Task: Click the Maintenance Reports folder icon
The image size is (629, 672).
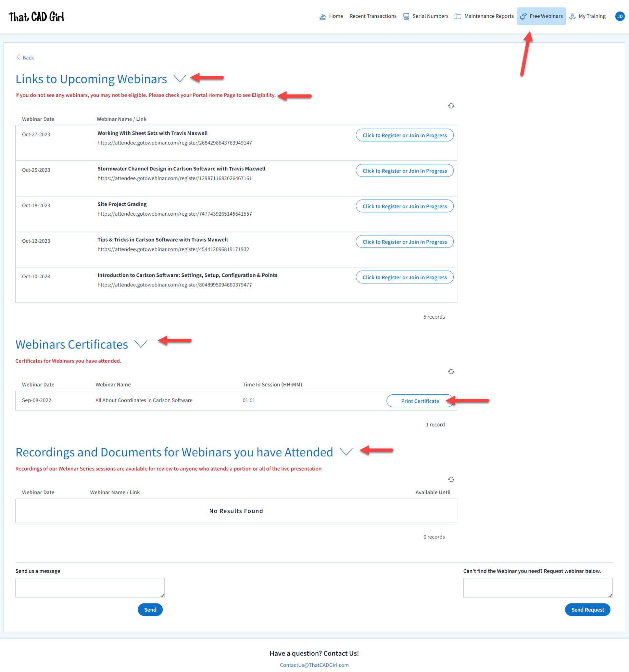Action: [x=458, y=16]
